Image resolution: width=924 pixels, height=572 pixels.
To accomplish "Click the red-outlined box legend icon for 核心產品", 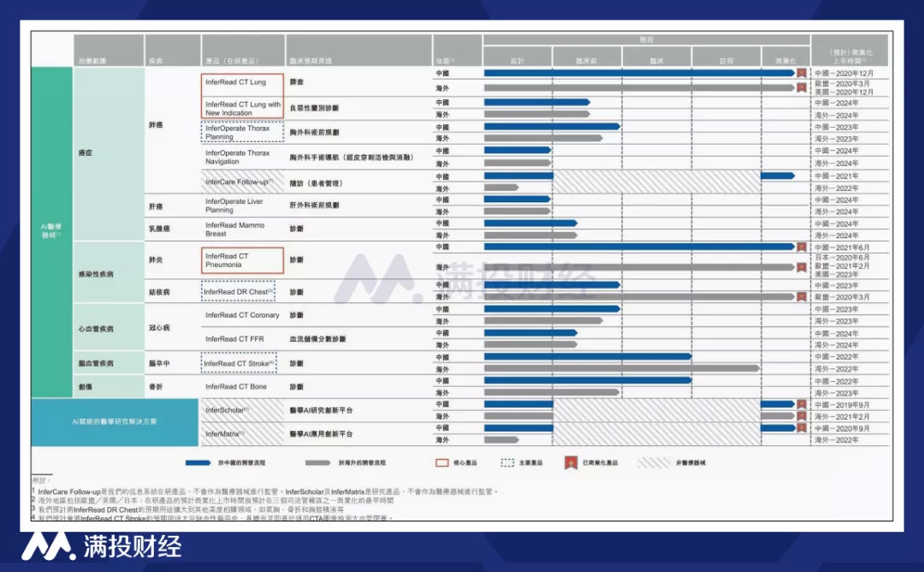I will click(x=442, y=463).
